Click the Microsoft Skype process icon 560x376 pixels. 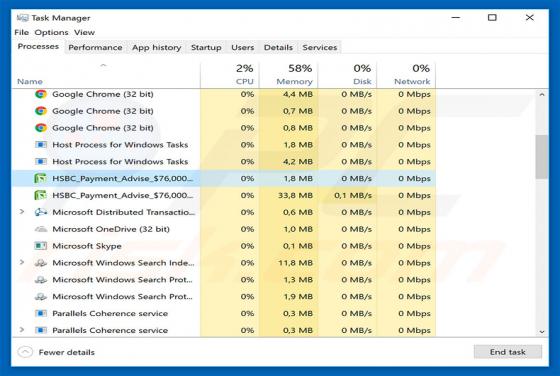click(x=41, y=246)
